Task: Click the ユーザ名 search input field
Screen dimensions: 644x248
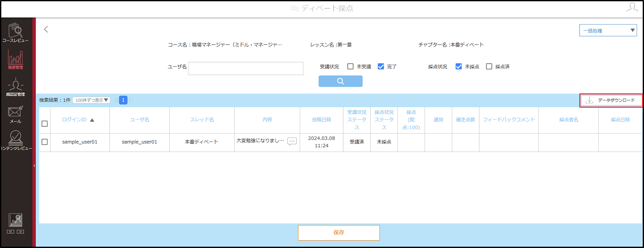Action: 246,68
